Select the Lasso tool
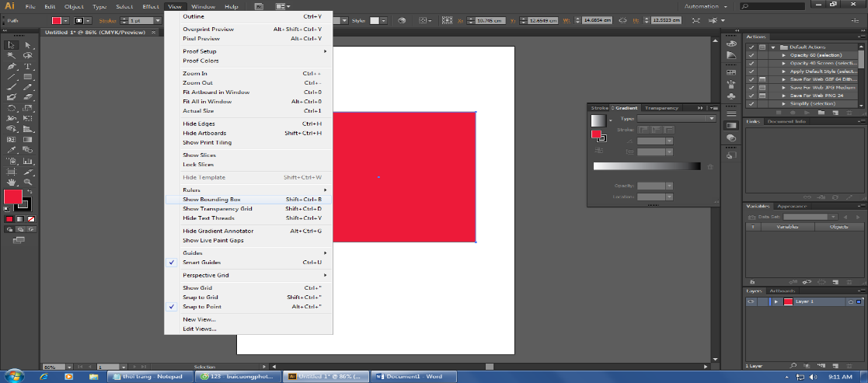Viewport: 868px width, 383px height. (x=27, y=56)
